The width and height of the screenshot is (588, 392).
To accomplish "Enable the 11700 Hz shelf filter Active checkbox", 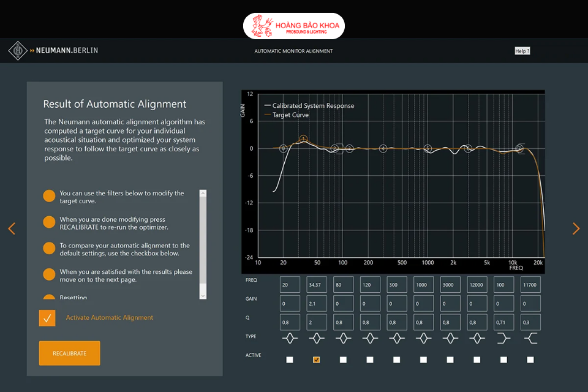I will click(x=530, y=360).
